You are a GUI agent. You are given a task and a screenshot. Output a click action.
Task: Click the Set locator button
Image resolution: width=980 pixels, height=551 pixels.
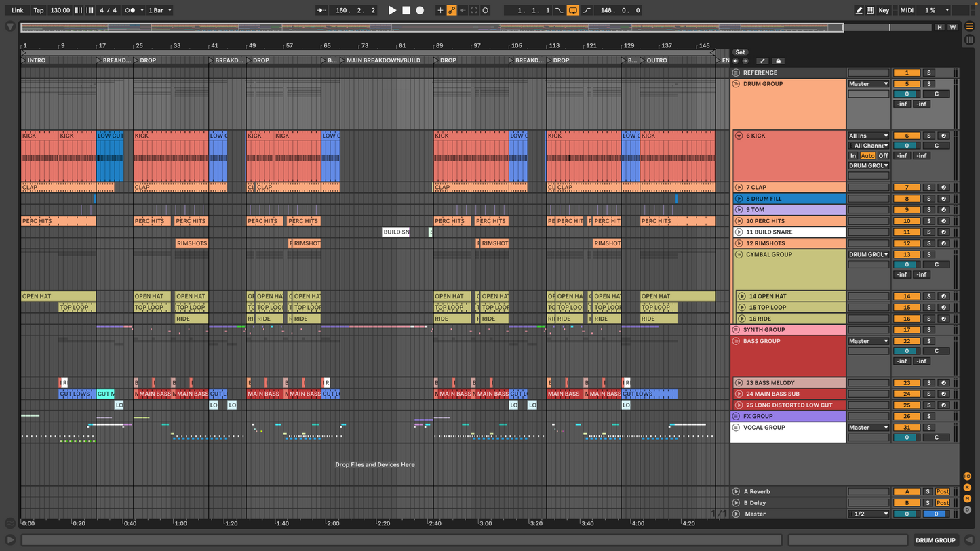[x=740, y=52]
